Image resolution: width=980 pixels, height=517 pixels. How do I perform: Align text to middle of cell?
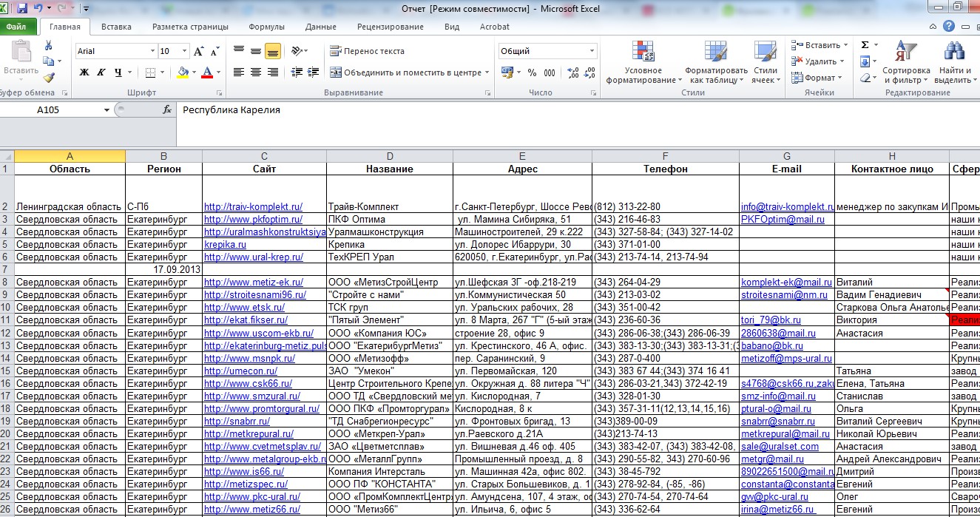(255, 51)
